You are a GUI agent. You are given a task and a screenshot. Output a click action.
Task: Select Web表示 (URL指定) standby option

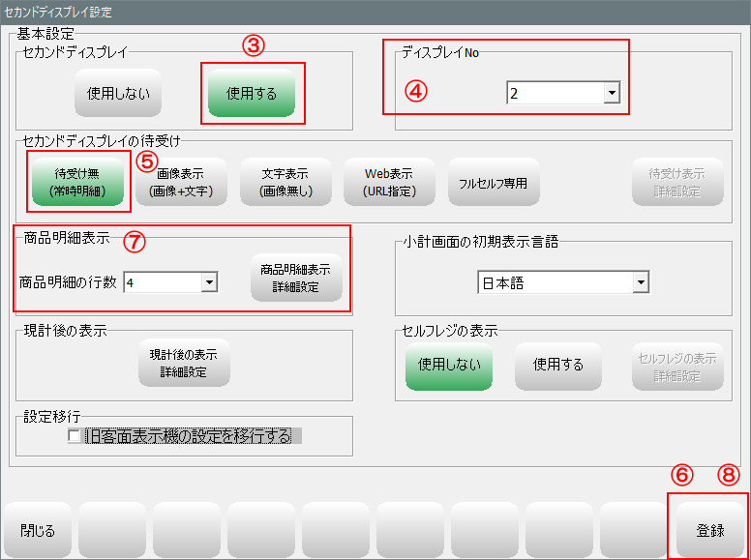click(x=389, y=182)
